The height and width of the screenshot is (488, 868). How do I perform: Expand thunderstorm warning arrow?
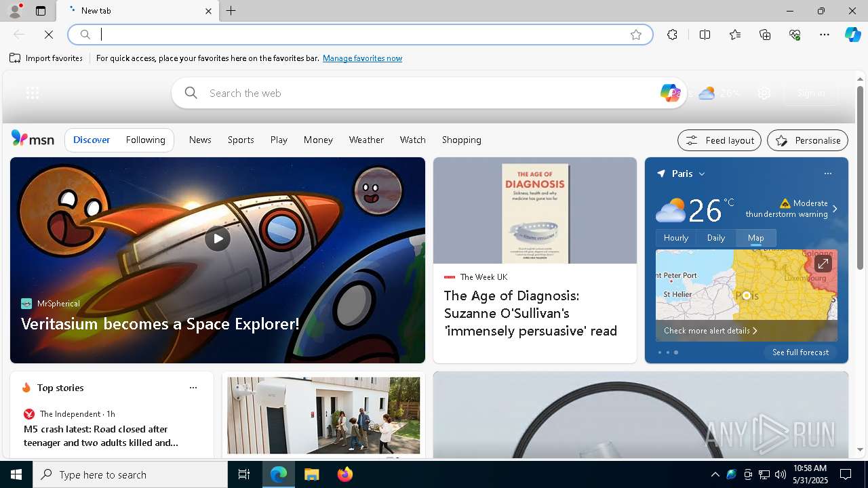pyautogui.click(x=835, y=209)
